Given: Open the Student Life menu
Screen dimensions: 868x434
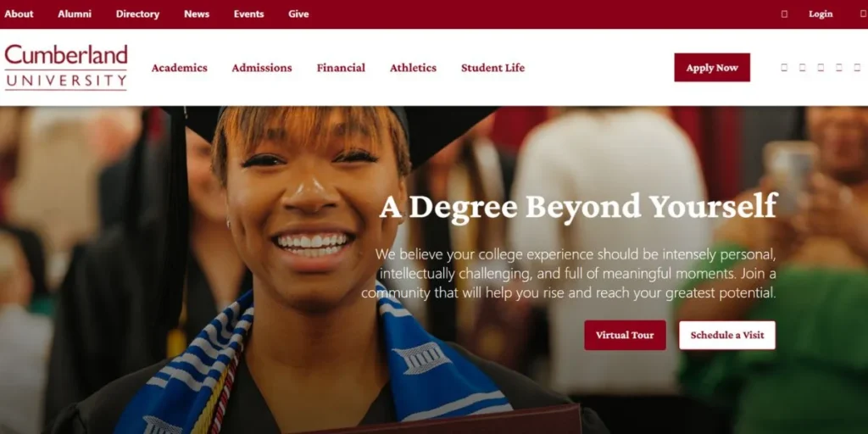Looking at the screenshot, I should coord(492,68).
